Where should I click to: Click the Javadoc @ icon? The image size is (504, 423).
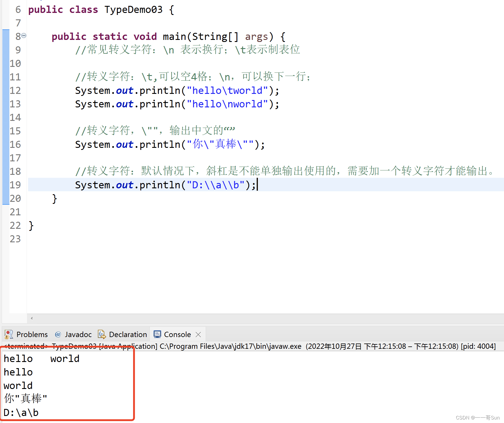tap(58, 334)
